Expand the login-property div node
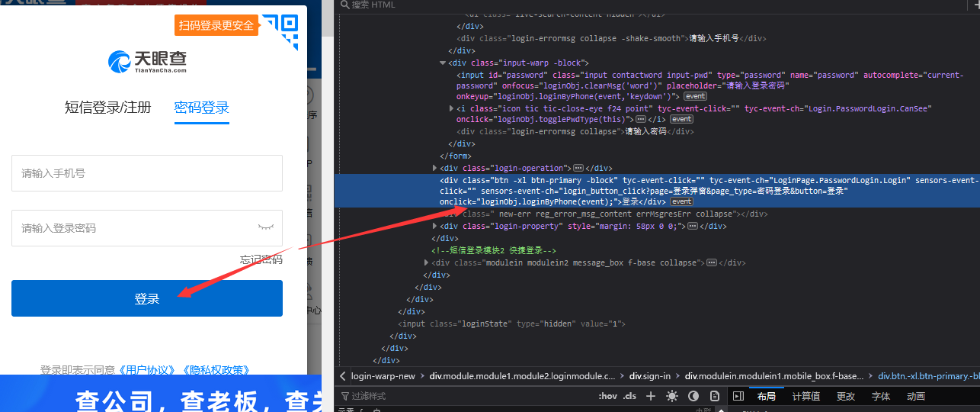980x412 pixels. (x=434, y=227)
